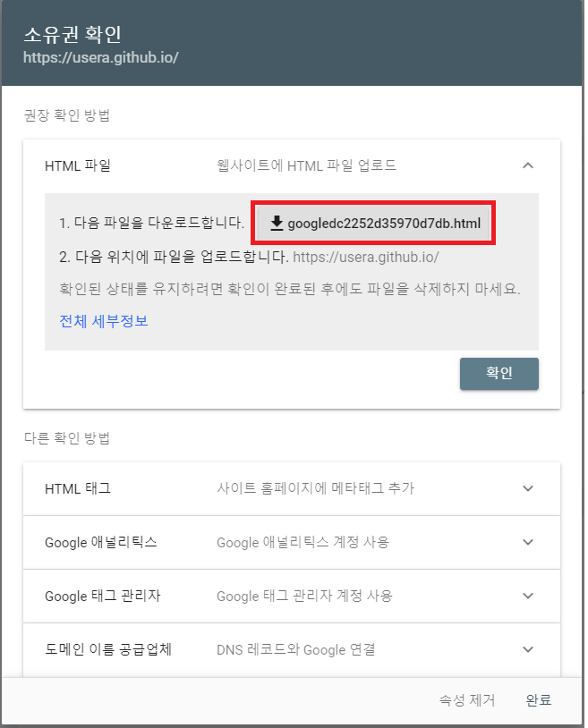Click '사이트 홈페이지에 메타태그 추가' text
The height and width of the screenshot is (728, 588).
coord(315,488)
